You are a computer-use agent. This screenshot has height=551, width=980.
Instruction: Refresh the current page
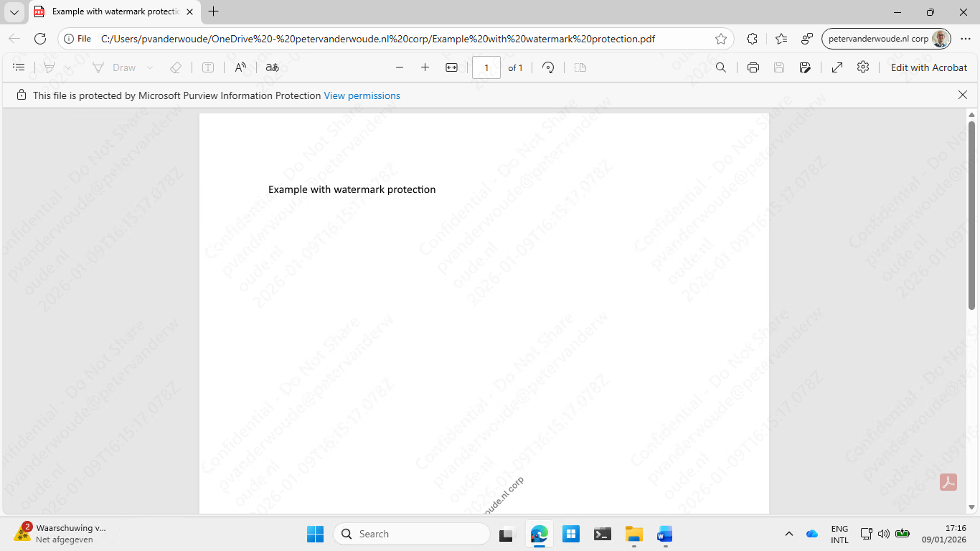coord(40,39)
